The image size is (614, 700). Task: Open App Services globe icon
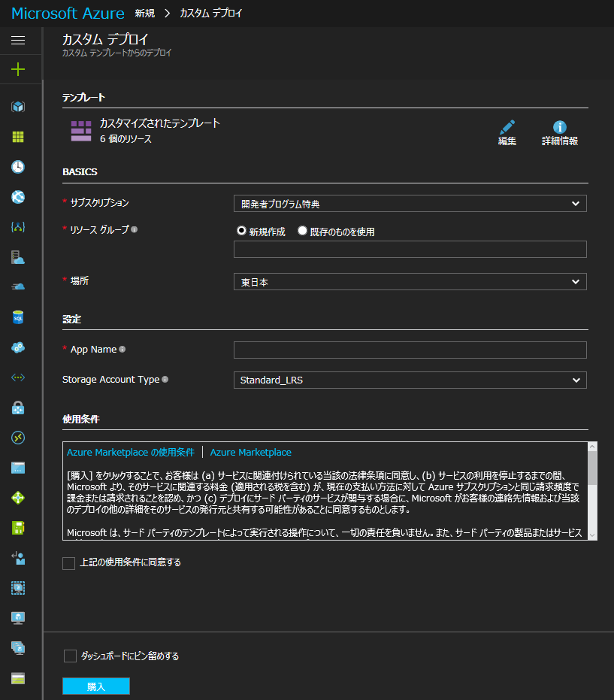18,197
